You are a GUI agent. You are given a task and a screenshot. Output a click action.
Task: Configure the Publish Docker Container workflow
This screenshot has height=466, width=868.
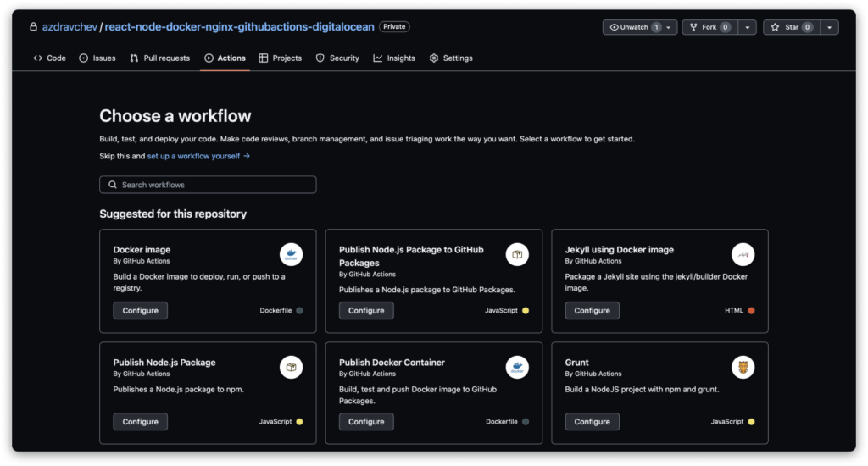[x=366, y=422]
